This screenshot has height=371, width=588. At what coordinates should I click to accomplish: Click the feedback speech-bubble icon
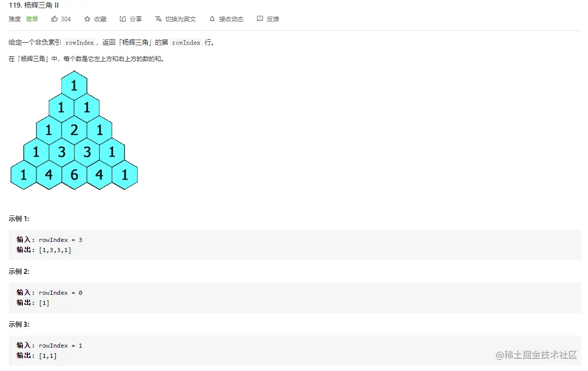260,19
